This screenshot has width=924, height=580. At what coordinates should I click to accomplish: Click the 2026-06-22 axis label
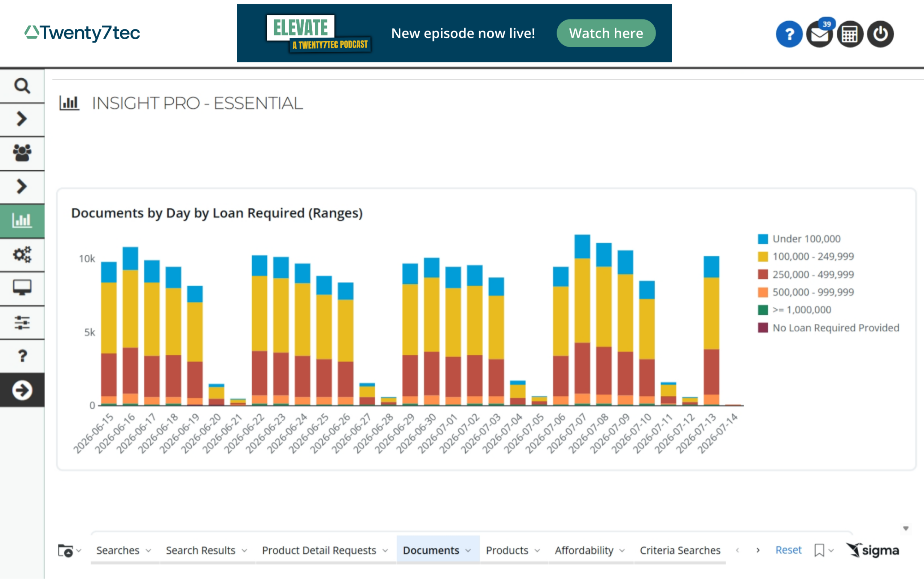pyautogui.click(x=245, y=433)
